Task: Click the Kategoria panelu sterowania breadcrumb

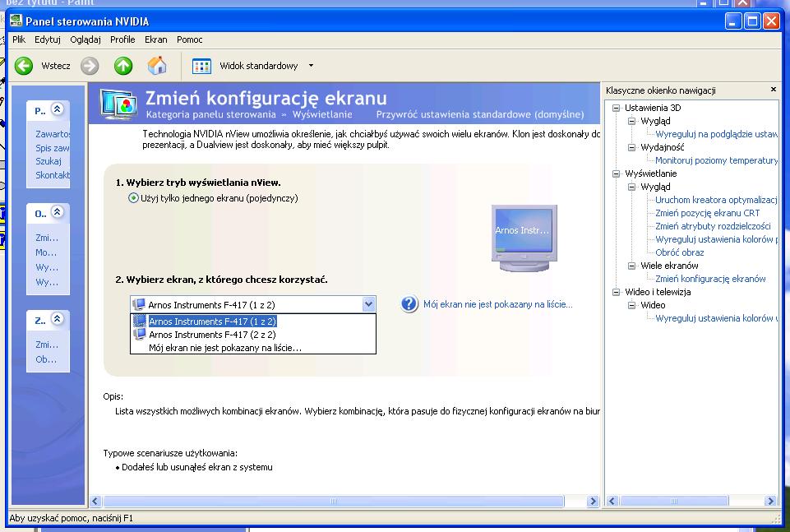Action: pyautogui.click(x=210, y=114)
